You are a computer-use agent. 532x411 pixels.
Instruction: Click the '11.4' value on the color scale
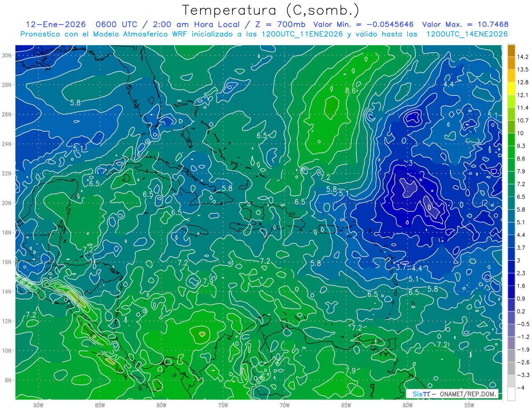(x=523, y=108)
